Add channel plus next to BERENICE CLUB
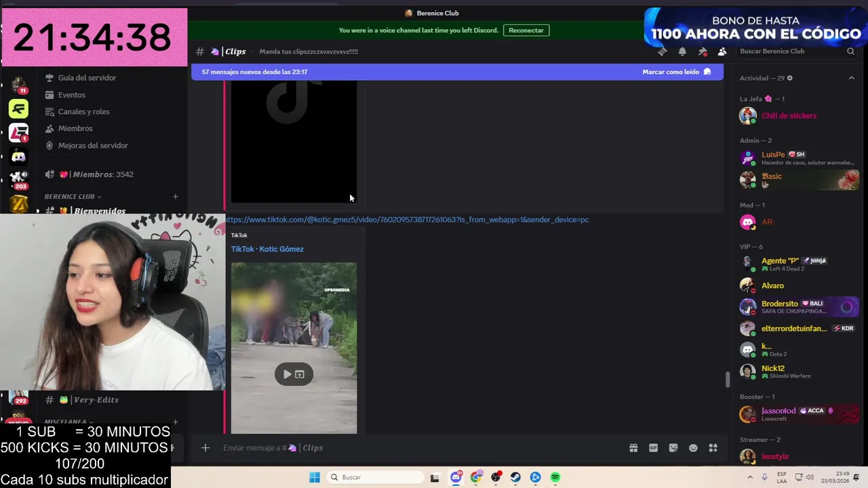The width and height of the screenshot is (868, 488). tap(175, 197)
